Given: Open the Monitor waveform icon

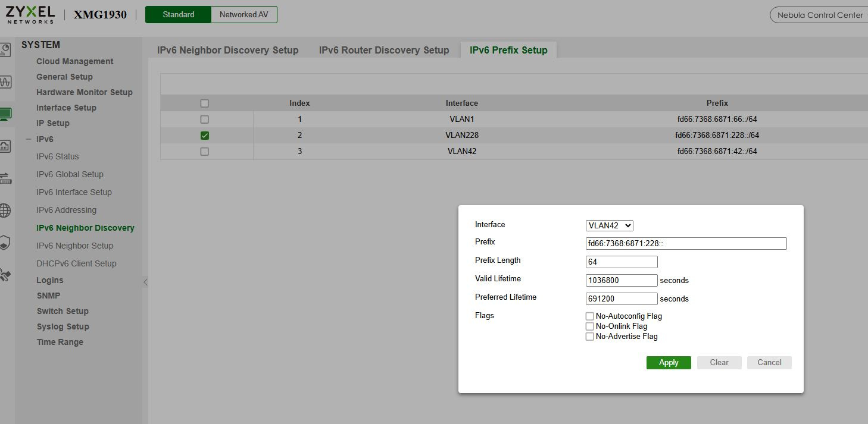Looking at the screenshot, I should point(5,81).
